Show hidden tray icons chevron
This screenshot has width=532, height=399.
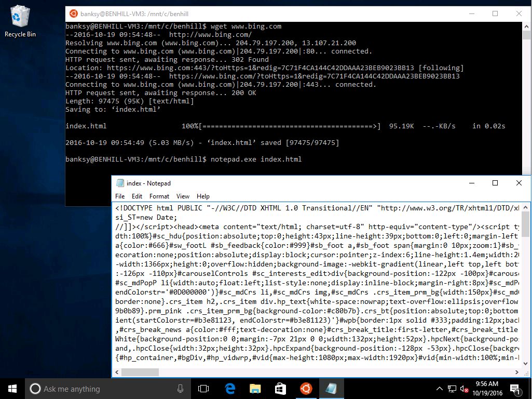[439, 389]
